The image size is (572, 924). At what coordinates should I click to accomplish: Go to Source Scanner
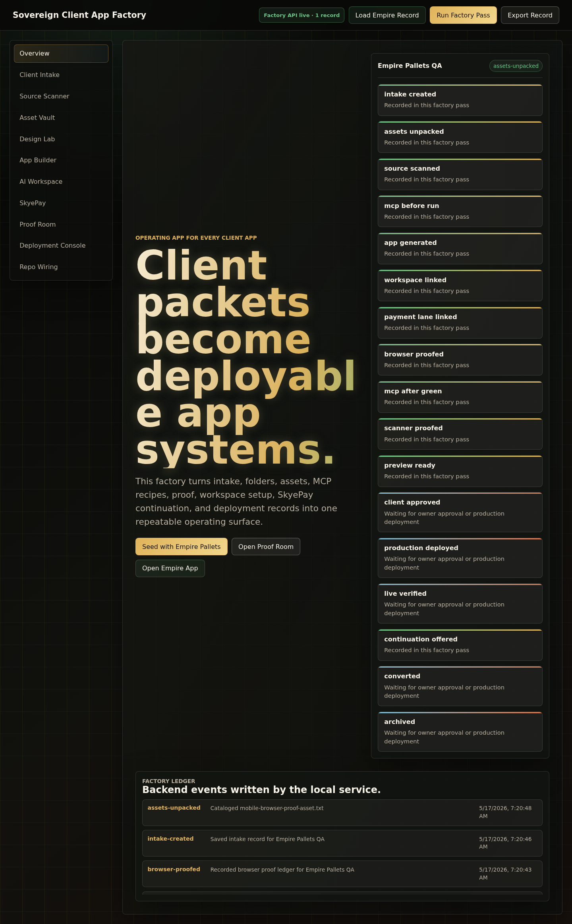61,96
